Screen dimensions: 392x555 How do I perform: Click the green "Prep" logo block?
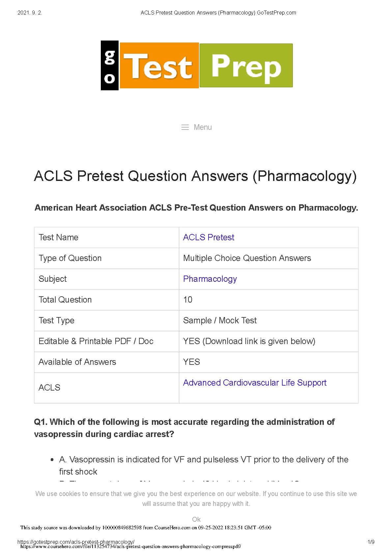(246, 65)
